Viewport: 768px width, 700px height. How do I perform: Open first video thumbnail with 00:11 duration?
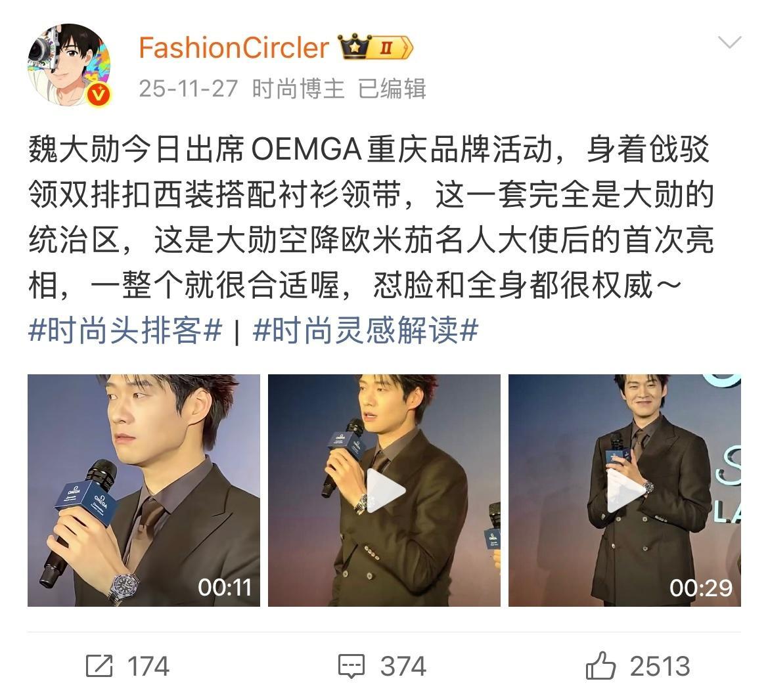(x=143, y=491)
